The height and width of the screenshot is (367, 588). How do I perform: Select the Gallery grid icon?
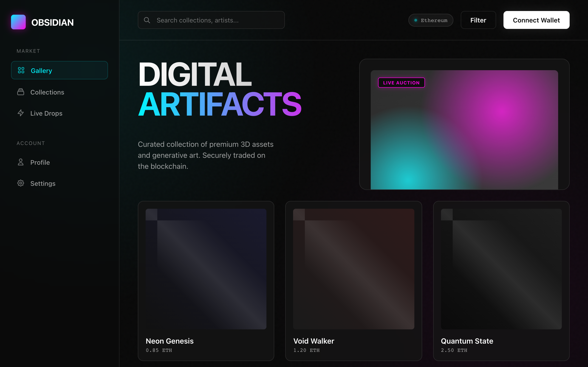click(21, 70)
